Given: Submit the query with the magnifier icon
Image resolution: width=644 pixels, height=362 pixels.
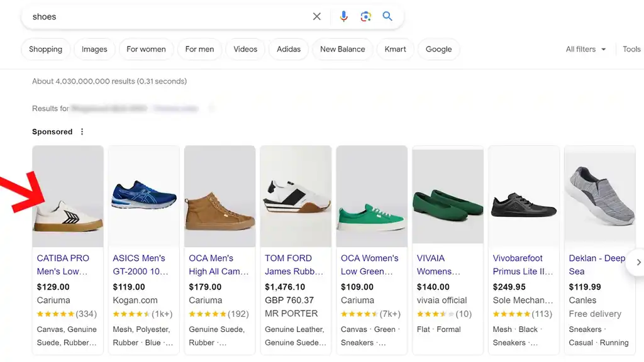Looking at the screenshot, I should pyautogui.click(x=387, y=16).
